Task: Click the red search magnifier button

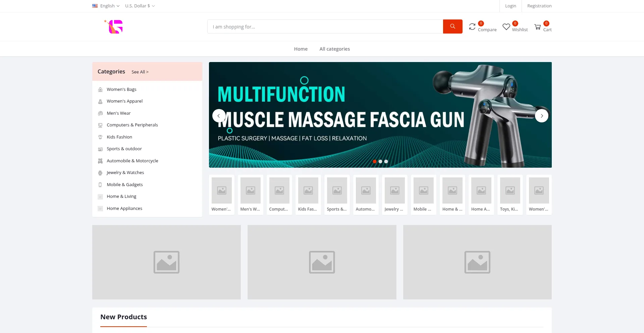Action: click(x=452, y=26)
